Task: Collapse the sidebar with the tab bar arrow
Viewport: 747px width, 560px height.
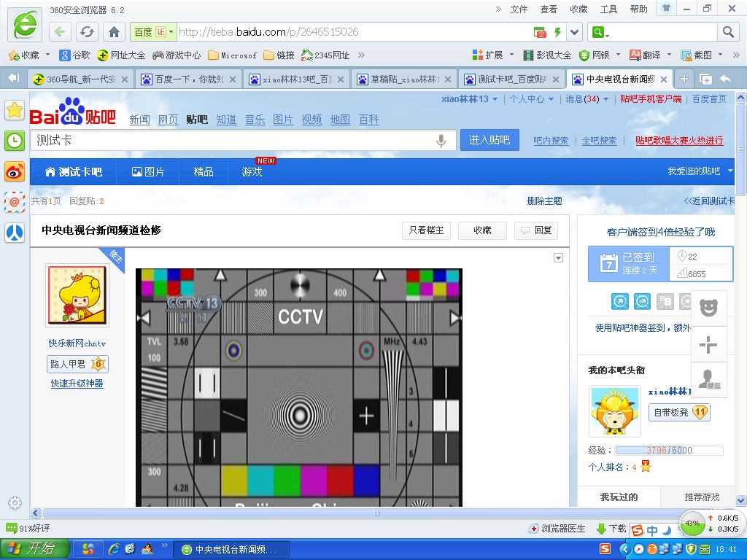Action: [14, 78]
